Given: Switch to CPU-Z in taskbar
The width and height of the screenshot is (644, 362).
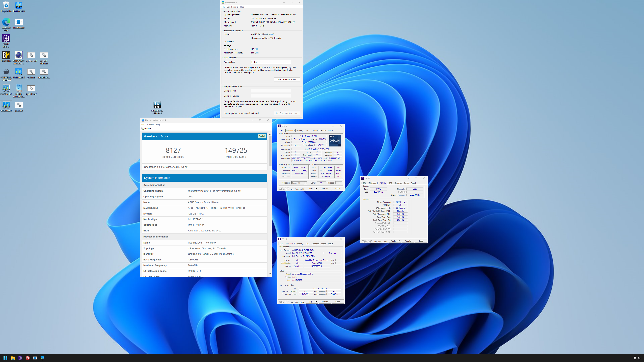Looking at the screenshot, I should tap(20, 358).
